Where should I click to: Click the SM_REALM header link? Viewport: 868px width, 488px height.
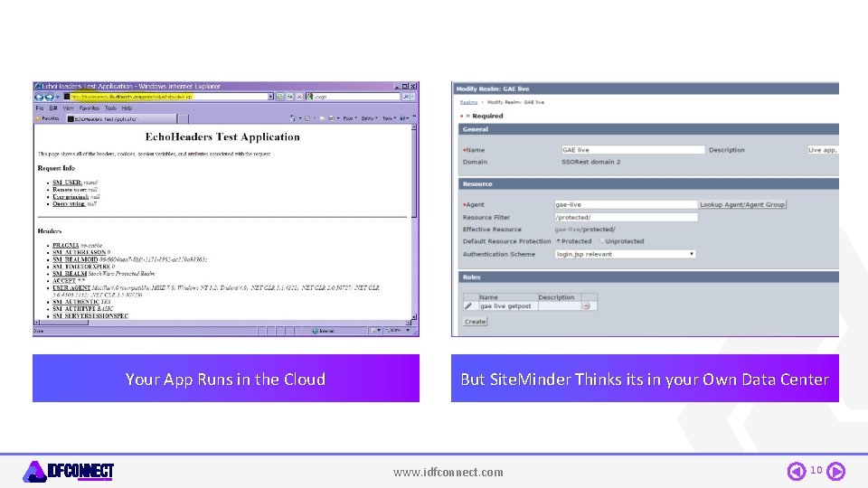(70, 273)
